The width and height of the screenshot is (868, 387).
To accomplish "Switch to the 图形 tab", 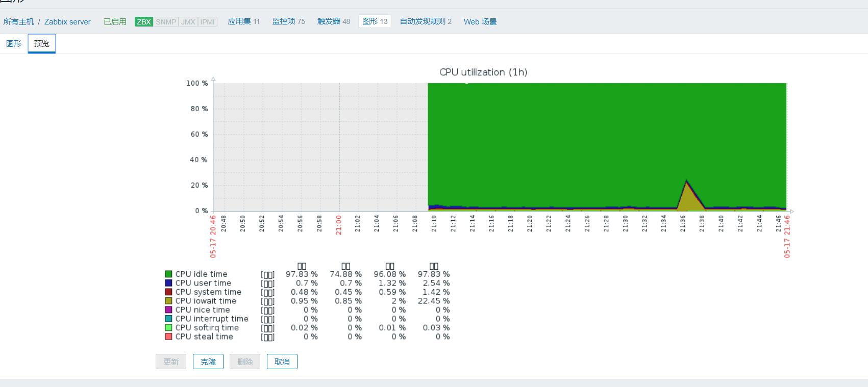I will [14, 44].
